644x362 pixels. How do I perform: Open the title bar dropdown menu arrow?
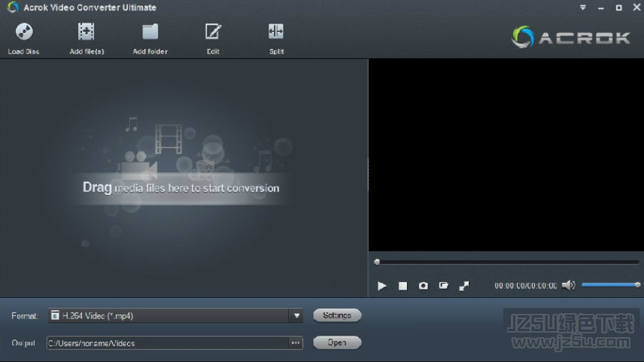coord(583,8)
